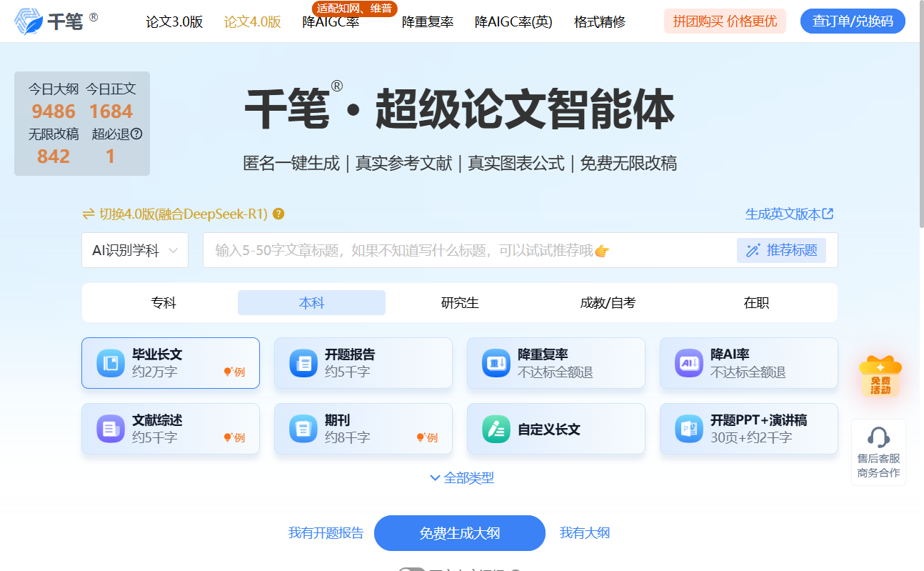
Task: Click 拼团购买 价格更优 button
Action: point(725,21)
